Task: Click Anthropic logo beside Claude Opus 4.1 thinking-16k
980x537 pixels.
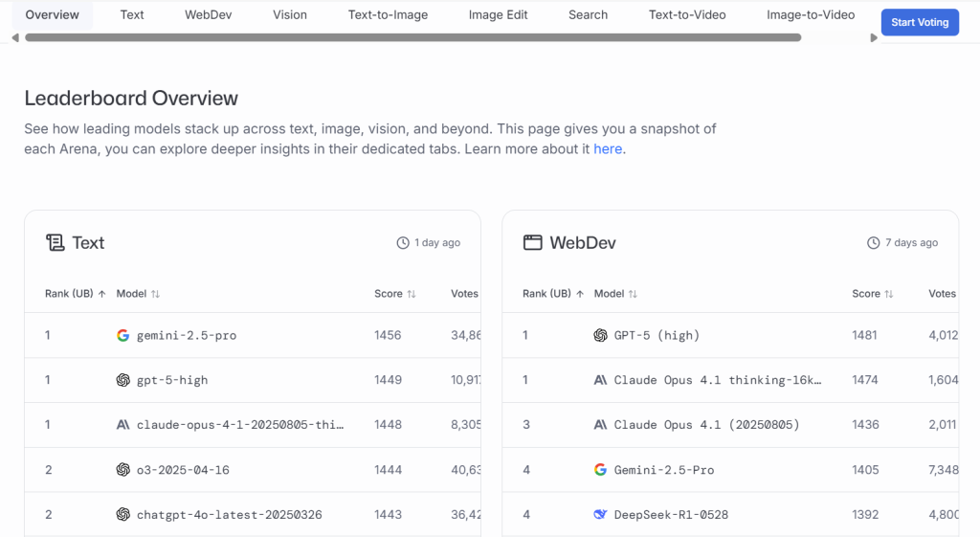Action: pos(600,380)
